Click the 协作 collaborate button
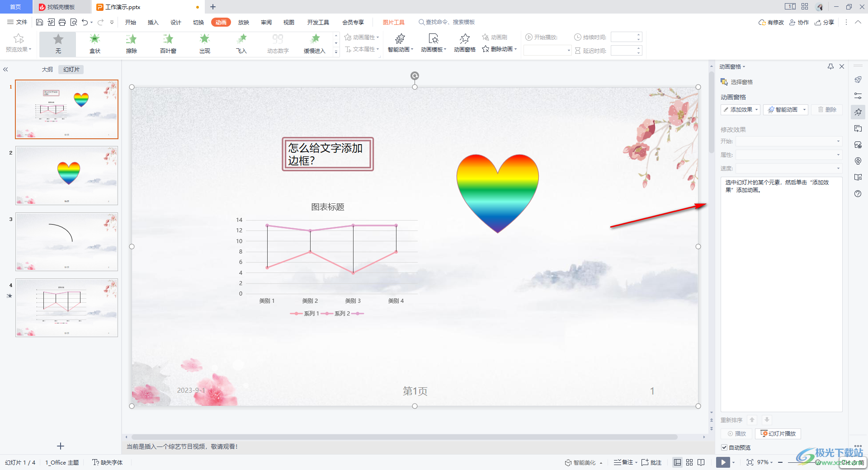 tap(799, 22)
